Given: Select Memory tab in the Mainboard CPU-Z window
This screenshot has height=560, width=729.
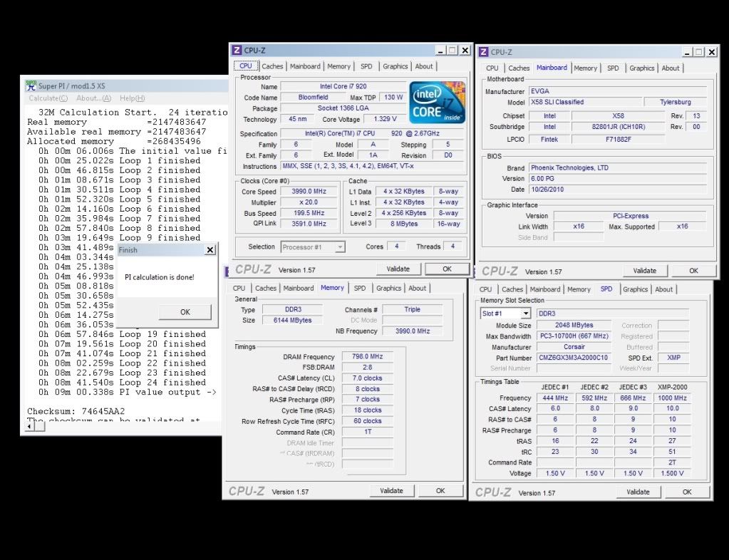Looking at the screenshot, I should (585, 68).
